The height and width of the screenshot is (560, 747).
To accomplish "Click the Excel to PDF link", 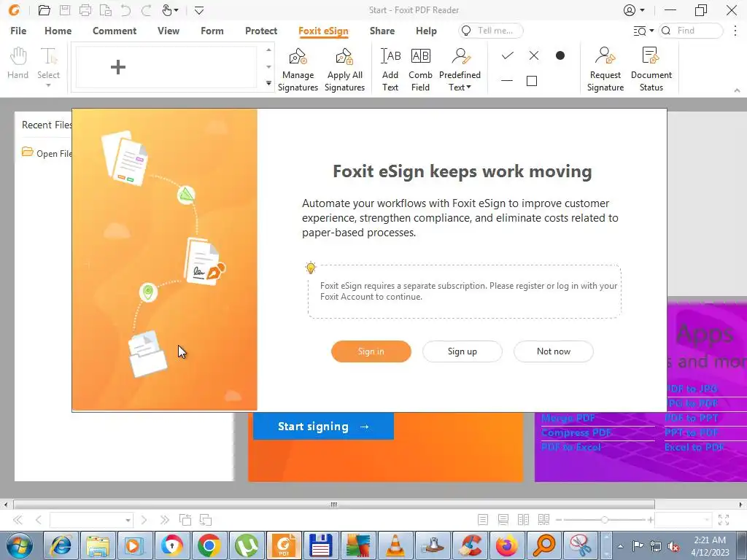I will pos(694,447).
